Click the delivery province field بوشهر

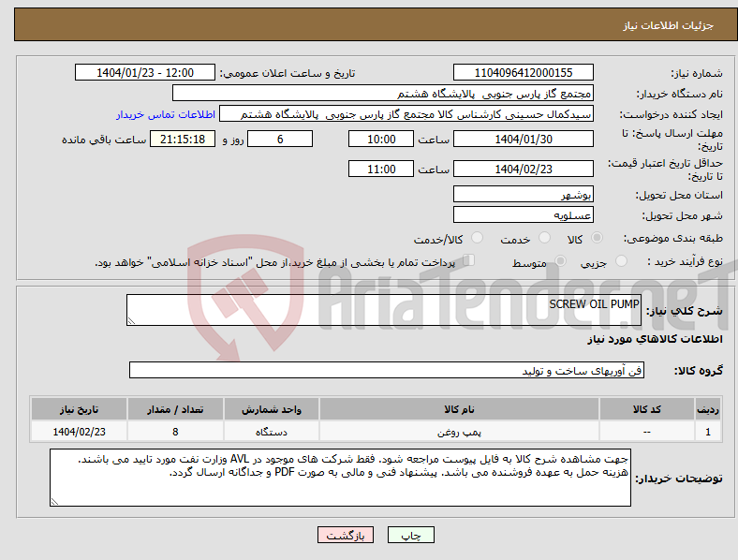coord(523,195)
